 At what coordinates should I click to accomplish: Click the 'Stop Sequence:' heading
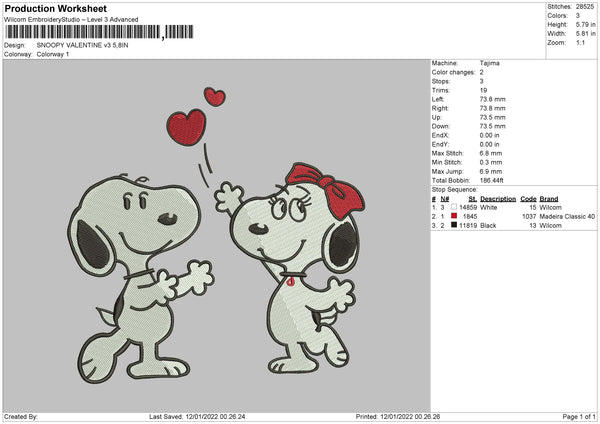455,190
